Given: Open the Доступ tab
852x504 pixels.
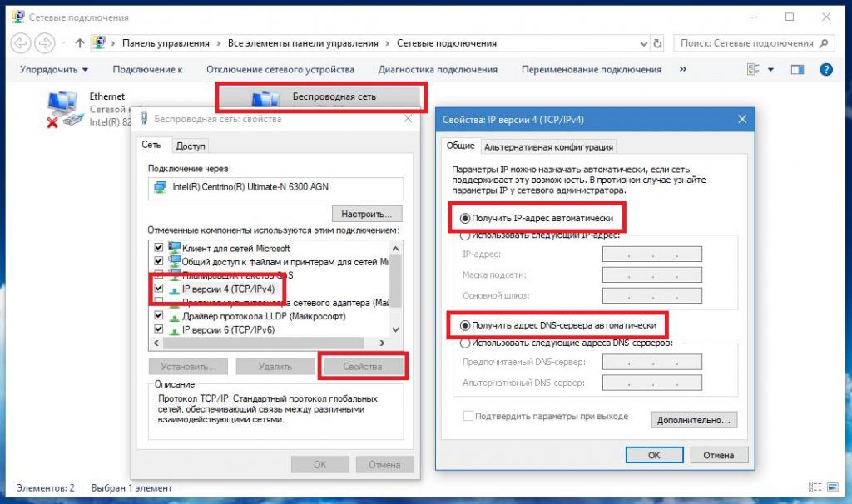Looking at the screenshot, I should tap(191, 146).
